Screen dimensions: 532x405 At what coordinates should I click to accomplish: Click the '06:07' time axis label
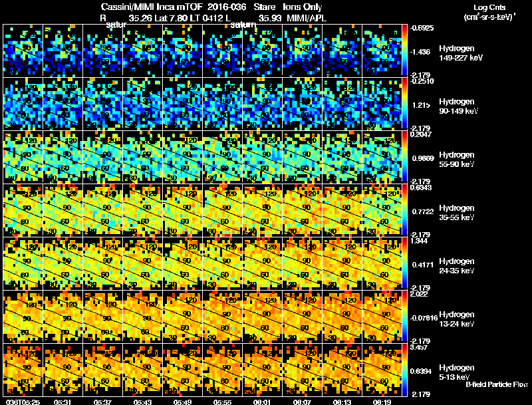click(x=303, y=402)
